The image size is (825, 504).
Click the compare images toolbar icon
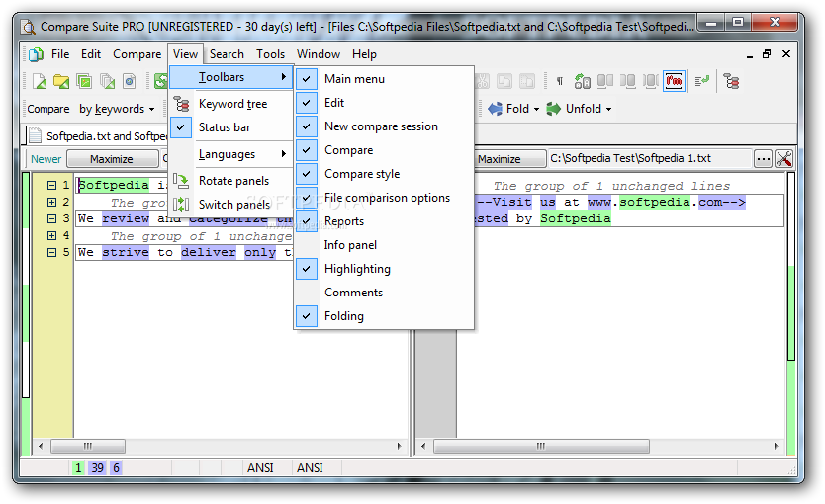point(84,81)
